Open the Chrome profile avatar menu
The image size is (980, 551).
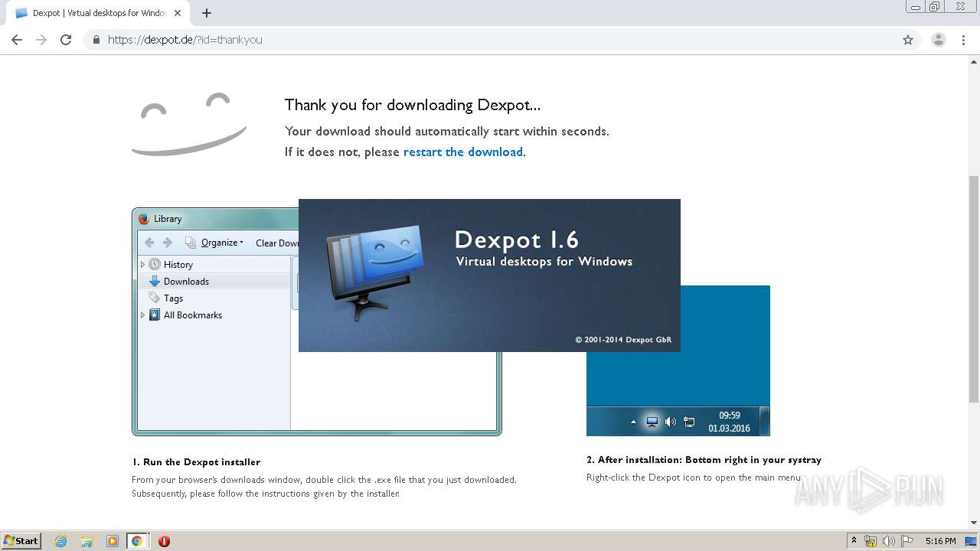tap(939, 40)
